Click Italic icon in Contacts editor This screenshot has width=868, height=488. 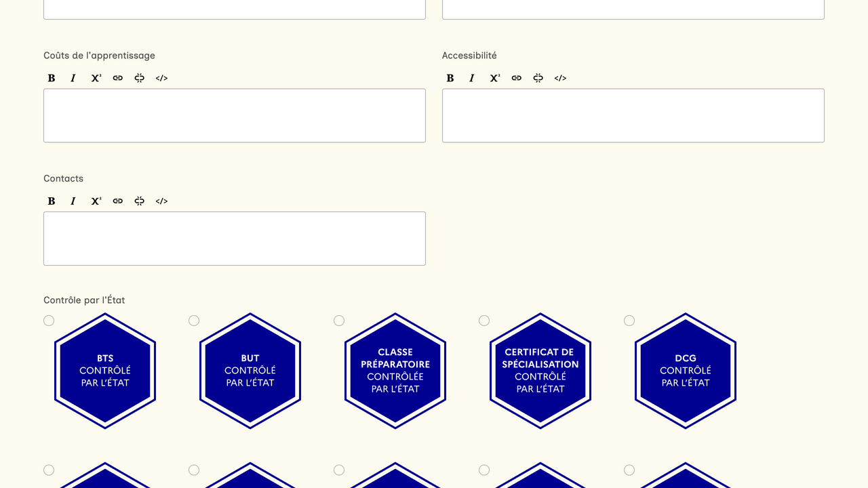click(x=73, y=201)
